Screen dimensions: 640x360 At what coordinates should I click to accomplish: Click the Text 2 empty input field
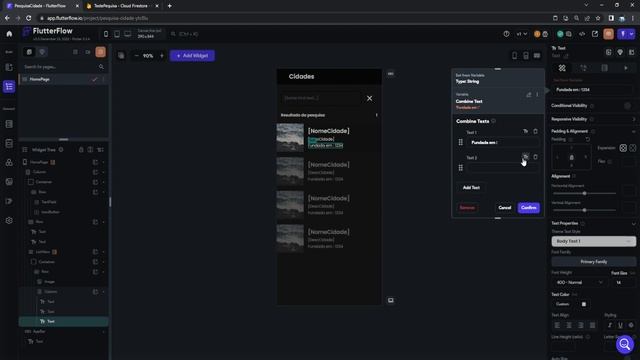click(503, 168)
